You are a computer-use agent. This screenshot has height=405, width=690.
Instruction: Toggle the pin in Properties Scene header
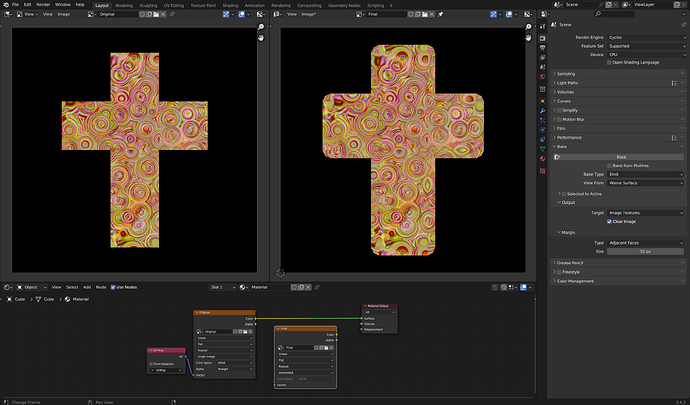683,25
